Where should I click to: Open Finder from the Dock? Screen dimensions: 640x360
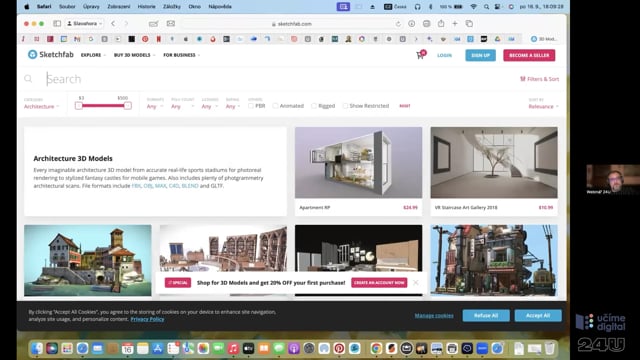tap(37, 348)
